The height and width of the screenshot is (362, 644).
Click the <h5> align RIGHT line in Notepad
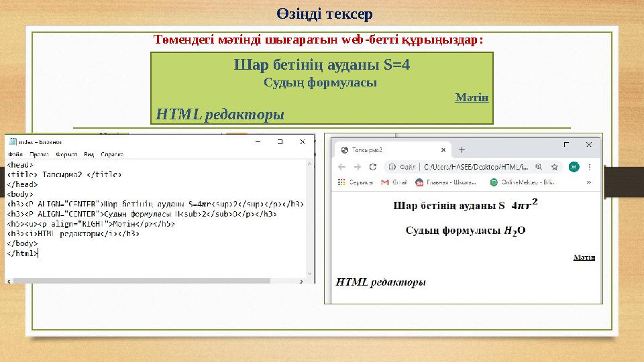(91, 224)
